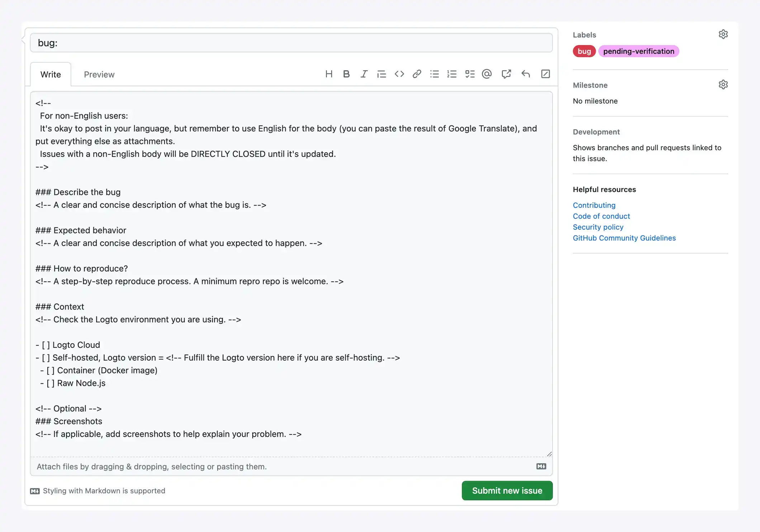760x532 pixels.
Task: Open the Code of conduct link
Action: pos(601,216)
